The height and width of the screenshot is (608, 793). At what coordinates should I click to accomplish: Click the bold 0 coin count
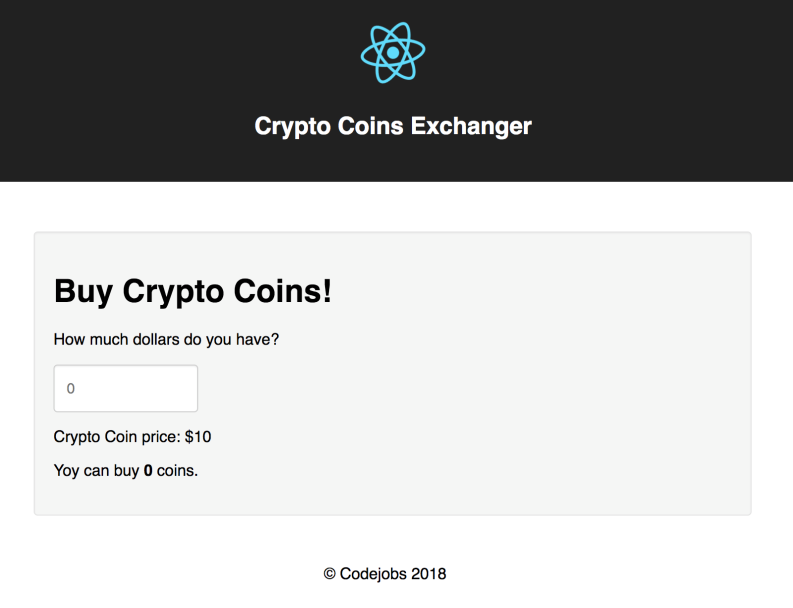pyautogui.click(x=148, y=471)
